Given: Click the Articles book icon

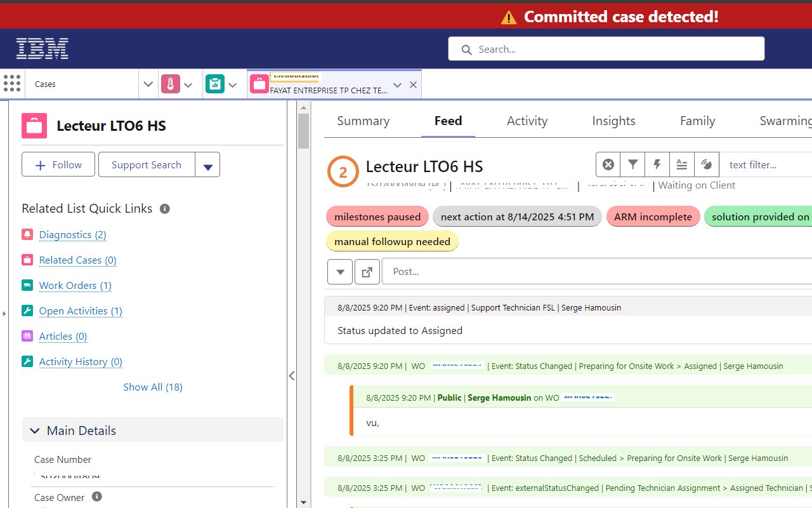Looking at the screenshot, I should [27, 336].
